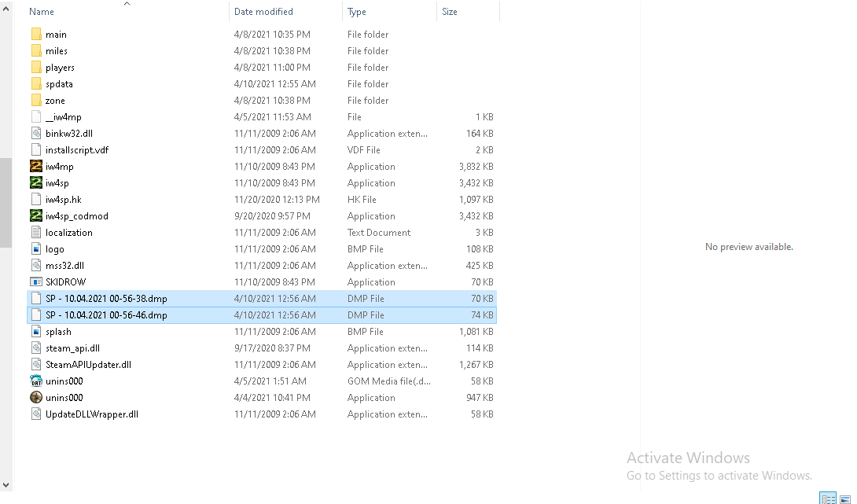This screenshot has height=504, width=857.
Task: Click the name 'SP - 10.04.2021 00-56-38.dmp'
Action: click(x=107, y=299)
